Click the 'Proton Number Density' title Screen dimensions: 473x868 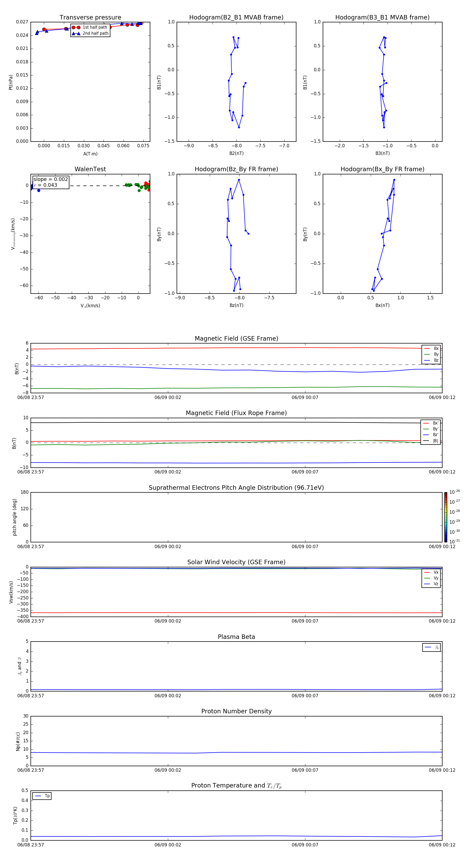[236, 711]
